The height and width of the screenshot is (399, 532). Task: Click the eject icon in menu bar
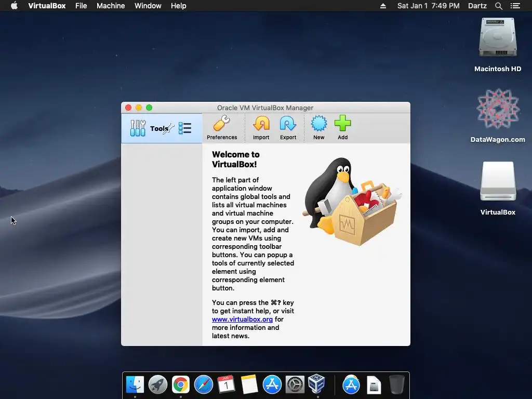click(x=383, y=6)
